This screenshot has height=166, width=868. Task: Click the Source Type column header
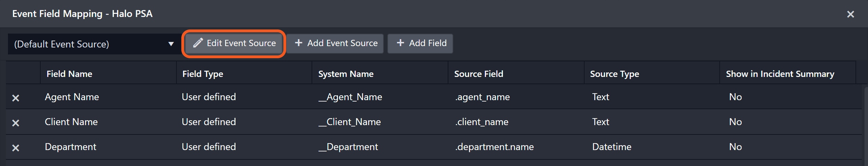point(614,74)
